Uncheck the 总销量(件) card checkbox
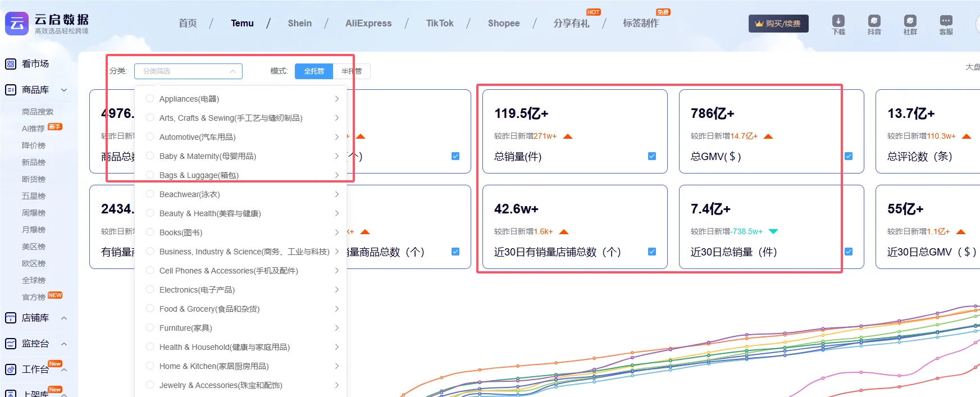980x397 pixels. (x=652, y=156)
